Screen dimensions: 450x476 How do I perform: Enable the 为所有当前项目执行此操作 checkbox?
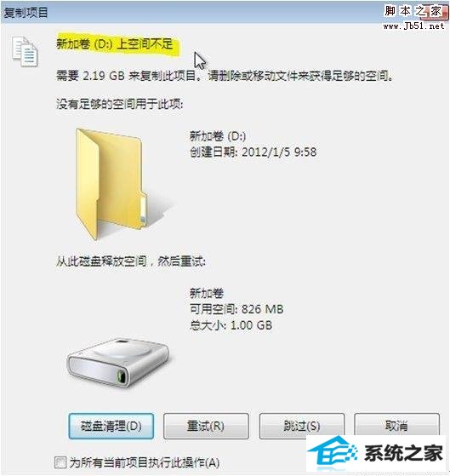pyautogui.click(x=60, y=462)
